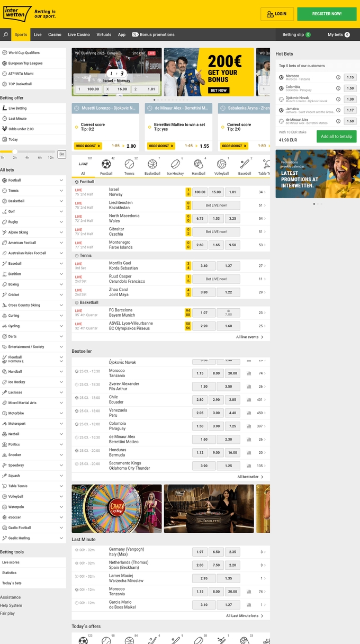Open the Sports tab
The width and height of the screenshot is (360, 644).
click(x=21, y=34)
